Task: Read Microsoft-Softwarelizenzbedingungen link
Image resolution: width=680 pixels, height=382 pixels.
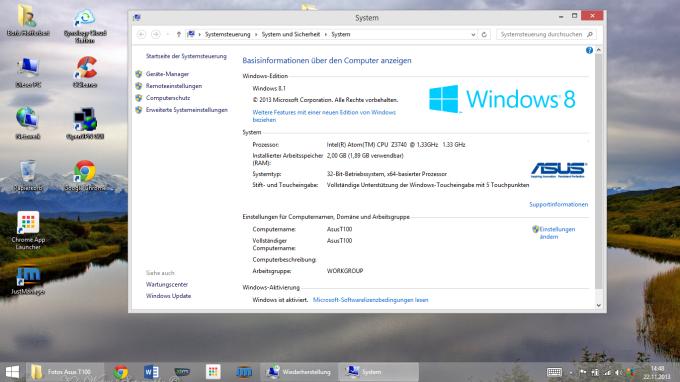Action: tap(370, 300)
